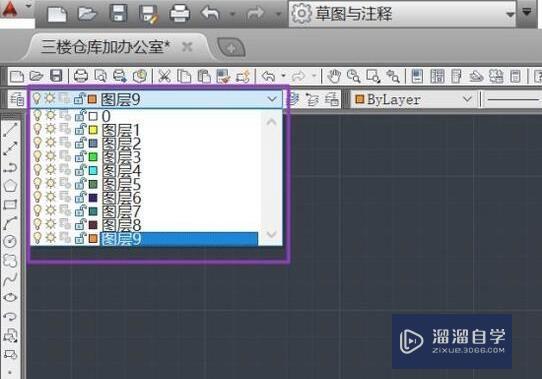Viewport: 542px width, 379px height.
Task: Switch to the 三楼仓库加办公室 drawing tab
Action: (x=105, y=47)
